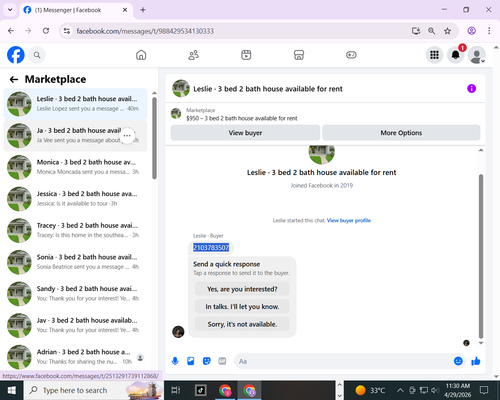Open the Facebook menu grid icon
This screenshot has width=500, height=400.
point(434,55)
